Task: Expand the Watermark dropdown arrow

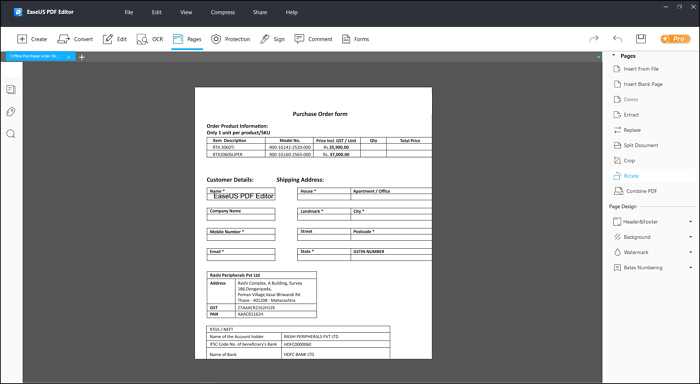Action: click(691, 252)
